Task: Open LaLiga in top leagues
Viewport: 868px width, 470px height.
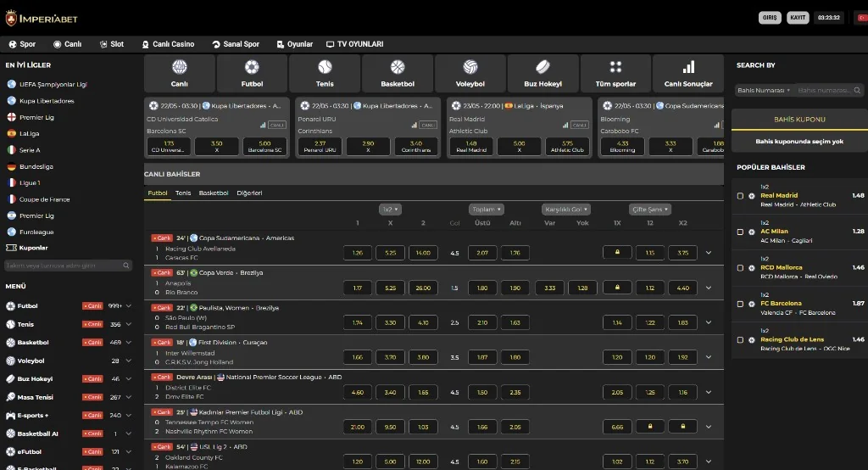Action: (23, 133)
